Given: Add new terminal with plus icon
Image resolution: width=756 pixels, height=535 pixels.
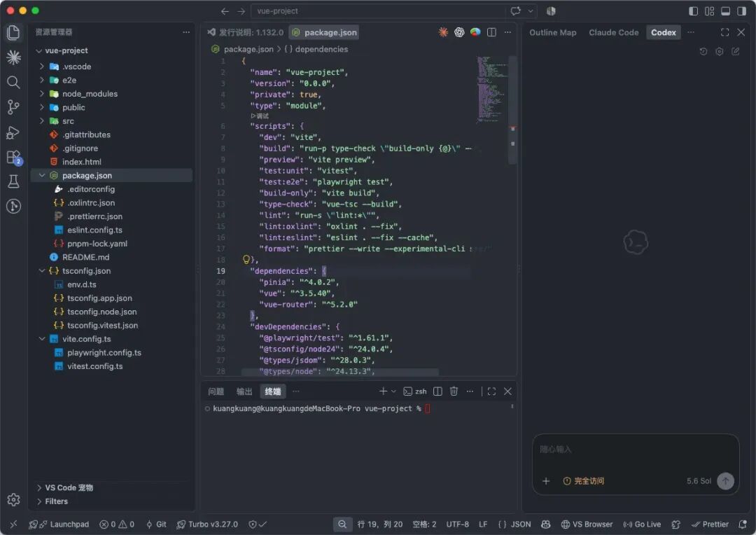Looking at the screenshot, I should (x=383, y=391).
